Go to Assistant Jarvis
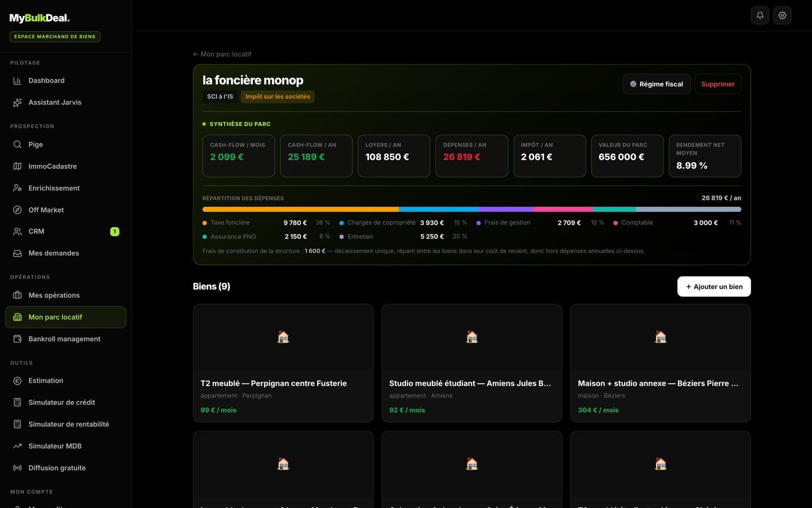 (65, 103)
